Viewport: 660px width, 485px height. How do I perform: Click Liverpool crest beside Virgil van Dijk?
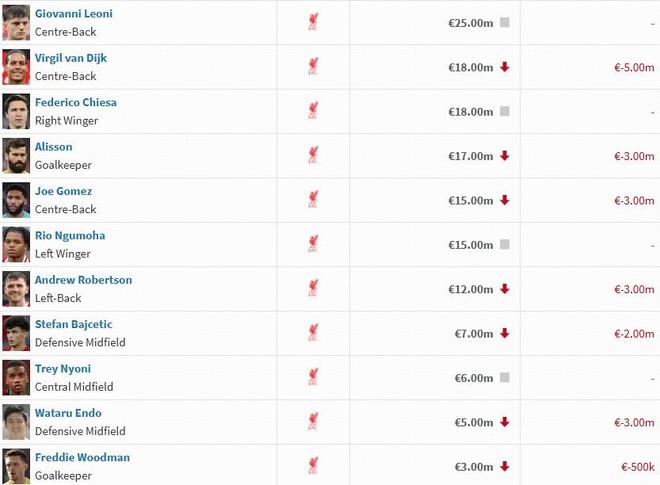tap(314, 67)
